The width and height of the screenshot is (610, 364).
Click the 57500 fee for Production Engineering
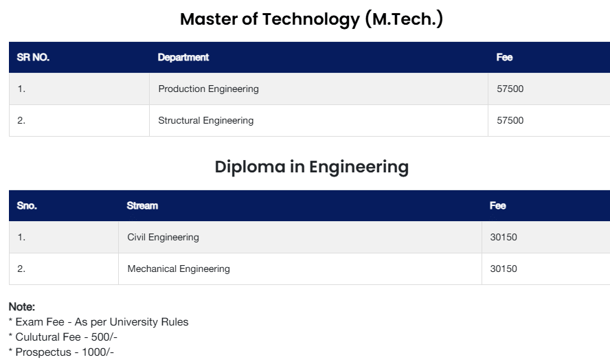pos(510,89)
